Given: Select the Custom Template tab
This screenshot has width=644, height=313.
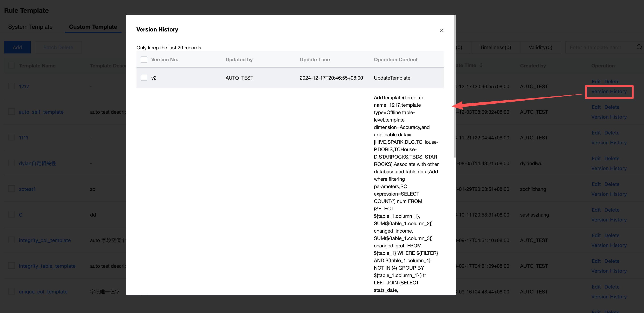Looking at the screenshot, I should [93, 27].
